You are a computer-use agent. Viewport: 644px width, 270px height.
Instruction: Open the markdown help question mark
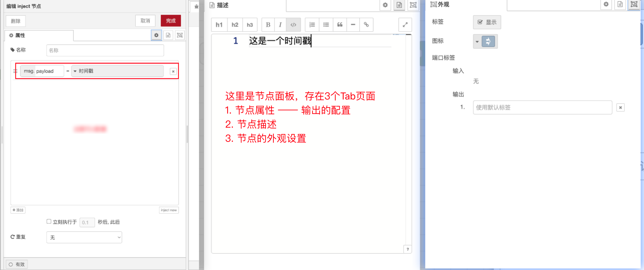(x=408, y=249)
